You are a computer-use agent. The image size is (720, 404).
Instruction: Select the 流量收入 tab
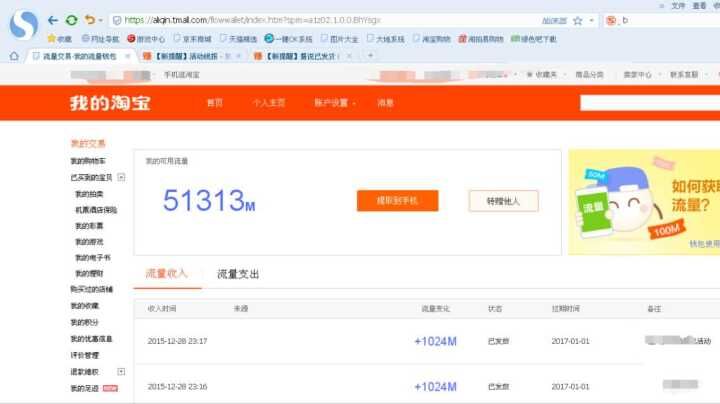coord(166,274)
